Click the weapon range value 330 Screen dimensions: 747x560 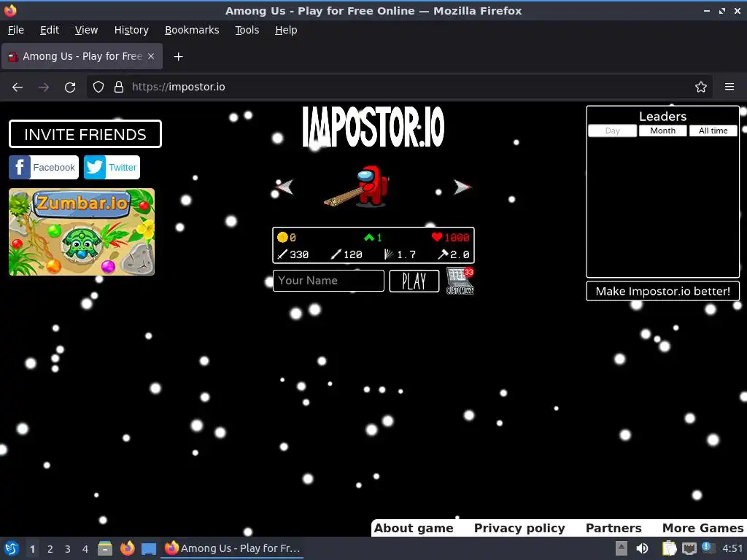pos(293,254)
